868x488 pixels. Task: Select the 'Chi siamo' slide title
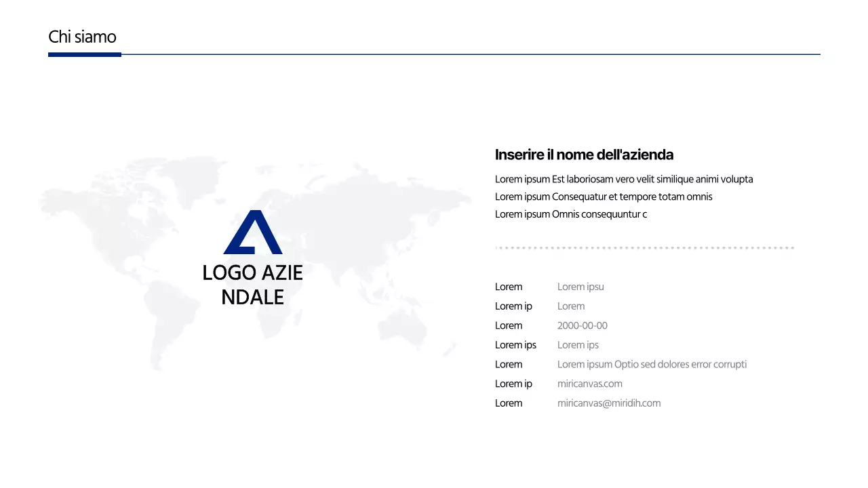point(82,37)
